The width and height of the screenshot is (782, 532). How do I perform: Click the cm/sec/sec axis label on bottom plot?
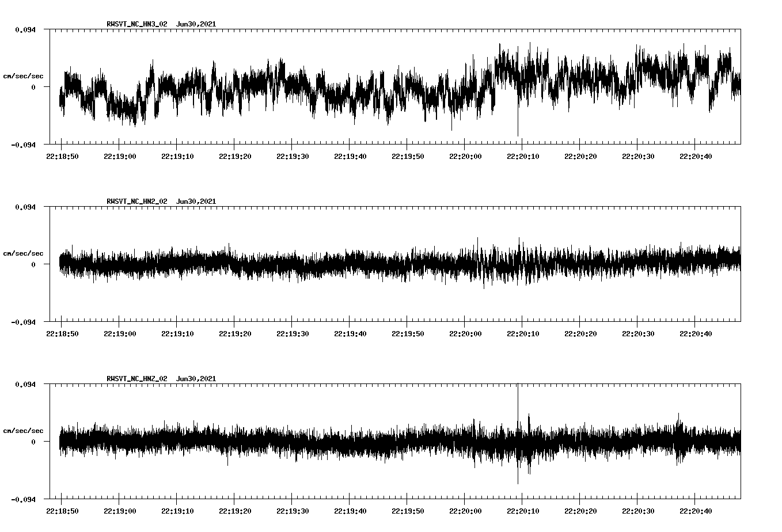pyautogui.click(x=23, y=430)
